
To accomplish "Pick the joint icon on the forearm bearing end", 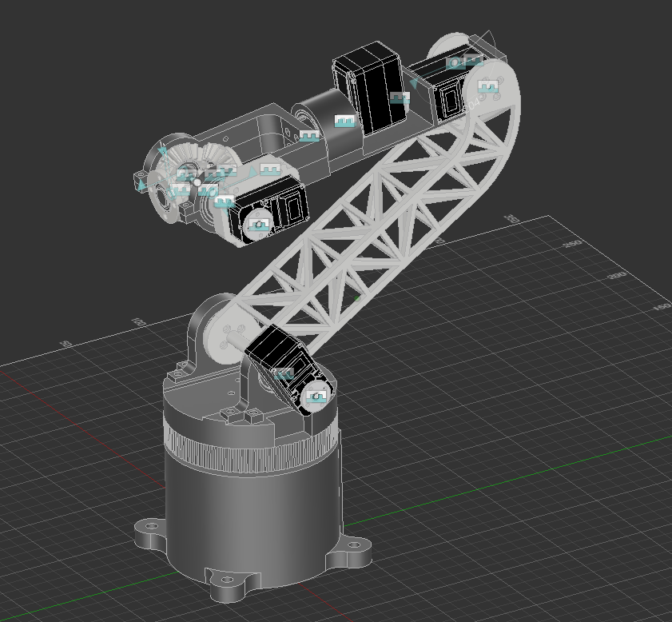I will click(x=309, y=136).
